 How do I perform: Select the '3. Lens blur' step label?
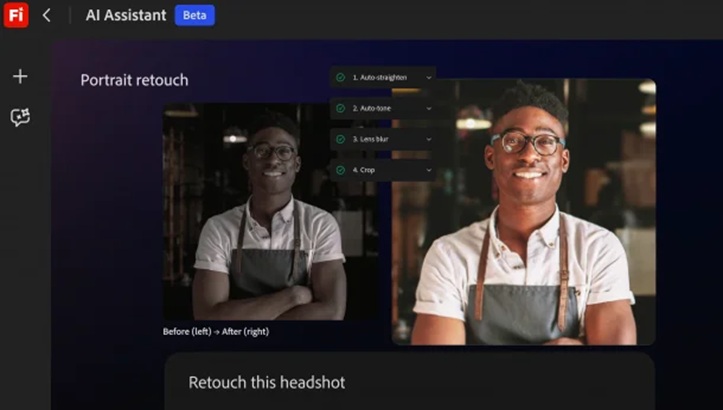pos(370,139)
